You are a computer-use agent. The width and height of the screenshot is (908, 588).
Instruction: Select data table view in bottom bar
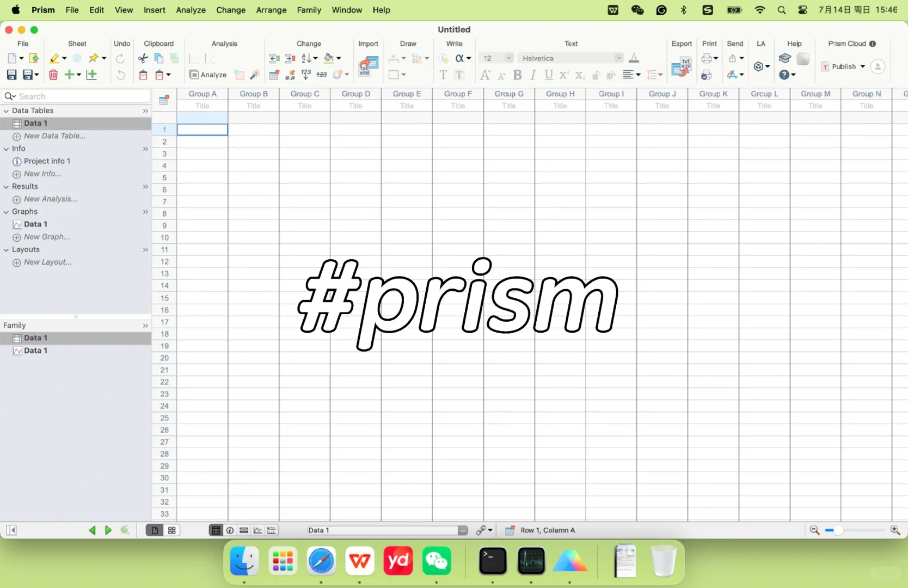(216, 530)
